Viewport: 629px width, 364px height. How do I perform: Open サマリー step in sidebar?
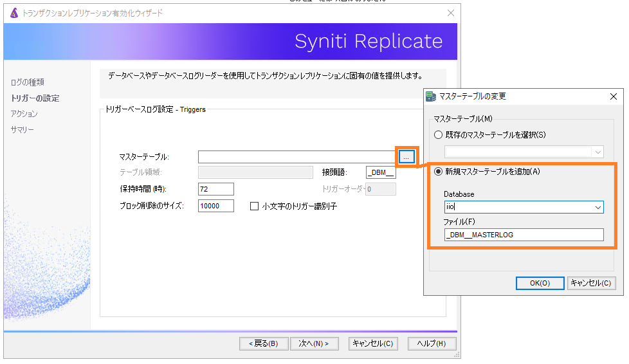click(x=22, y=130)
